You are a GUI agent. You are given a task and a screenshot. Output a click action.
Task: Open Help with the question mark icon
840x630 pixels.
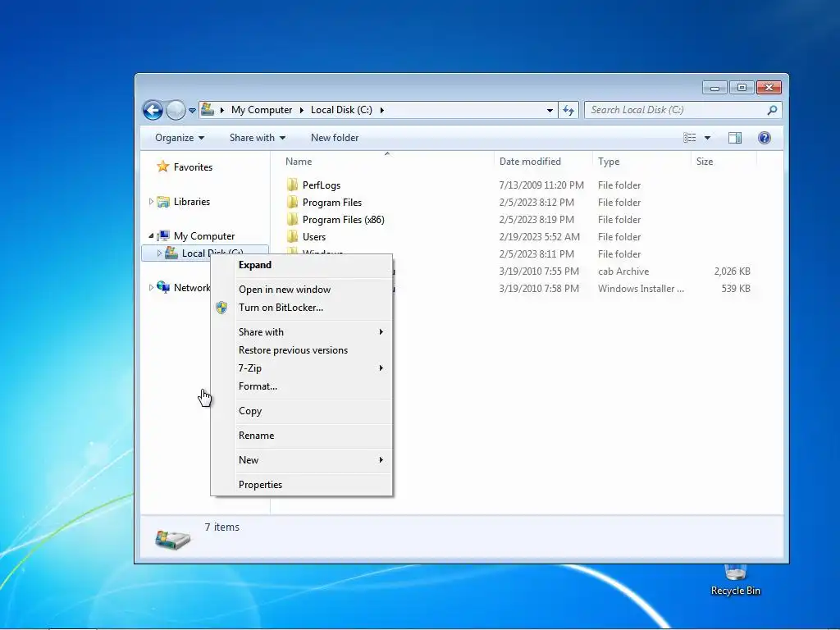[x=765, y=138]
